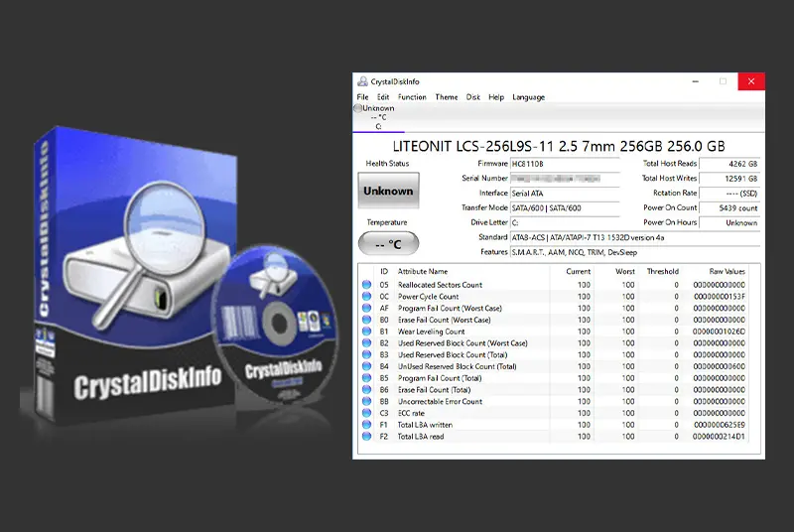Click raw value 000000000600
The image size is (794, 532).
719,366
